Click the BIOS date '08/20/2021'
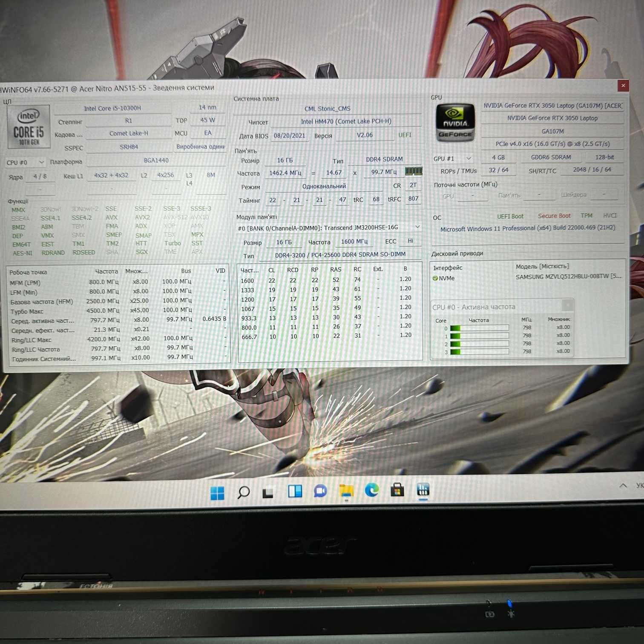Viewport: 644px width, 644px height. (x=289, y=135)
